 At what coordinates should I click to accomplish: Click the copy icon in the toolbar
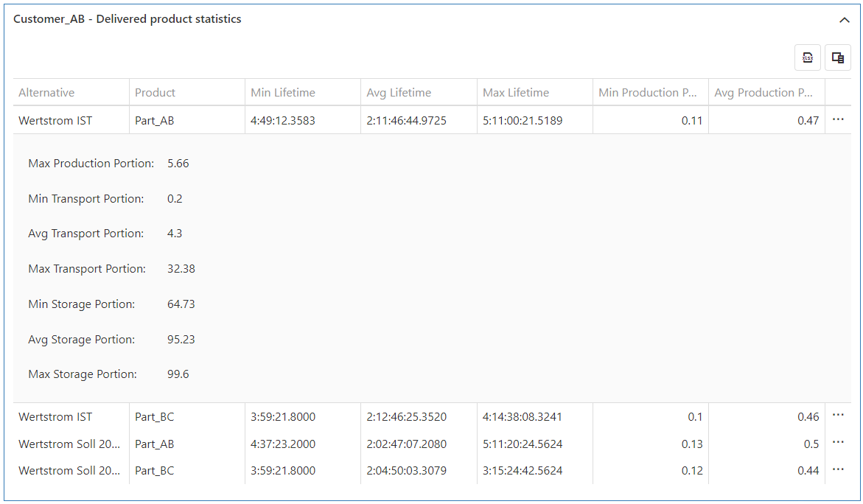tap(837, 57)
